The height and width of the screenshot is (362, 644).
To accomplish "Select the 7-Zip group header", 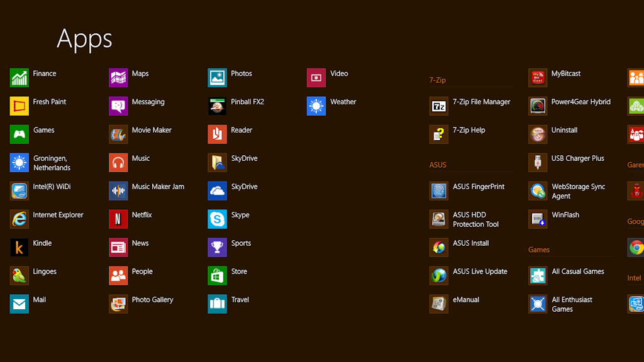I will [438, 80].
